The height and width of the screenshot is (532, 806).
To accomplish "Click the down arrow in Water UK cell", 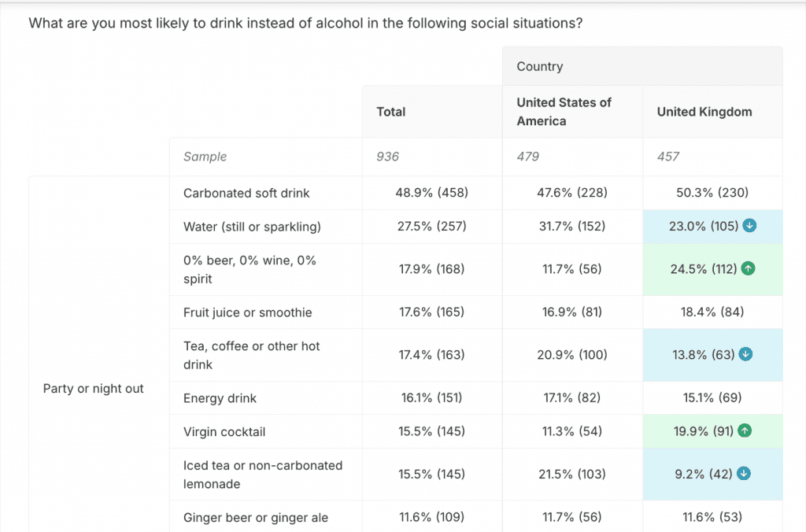I will (x=750, y=227).
